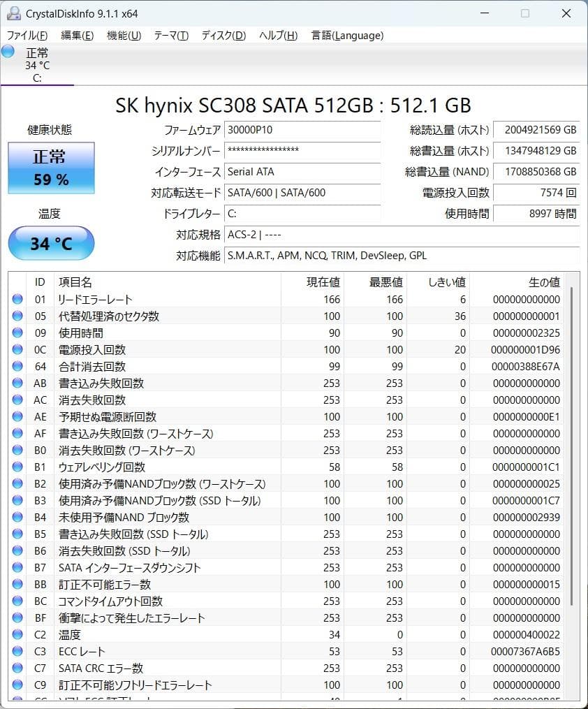
Task: Click the blue status orb beside 正常 34 °C
Action: tap(8, 51)
